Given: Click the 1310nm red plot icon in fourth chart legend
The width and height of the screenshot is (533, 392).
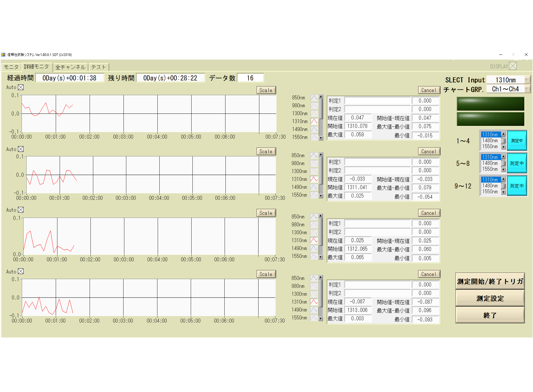Looking at the screenshot, I should [314, 302].
